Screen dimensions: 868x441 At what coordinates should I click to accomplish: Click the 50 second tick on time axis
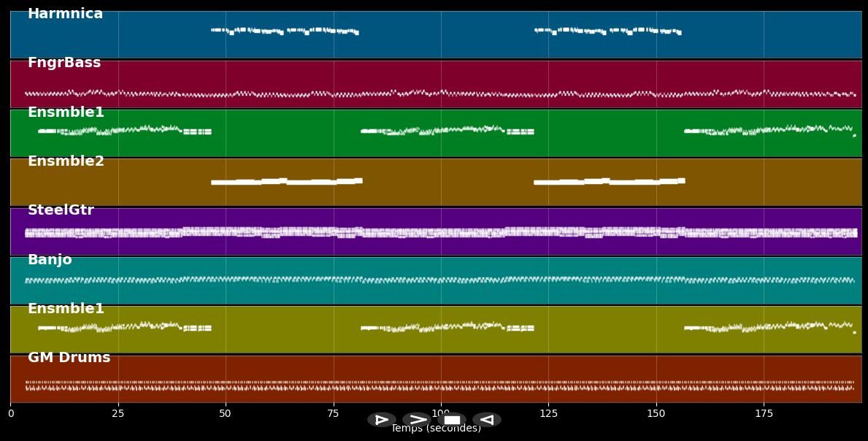tap(226, 414)
